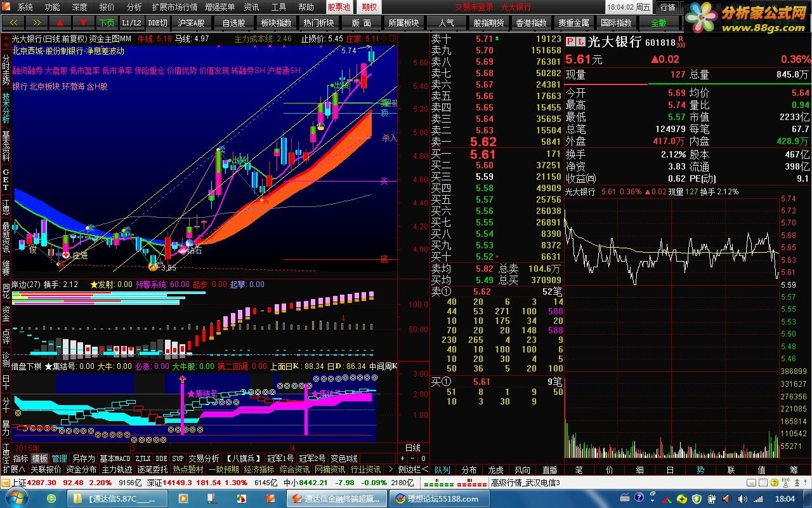Select the 变色K线 indicator tab
The width and height of the screenshot is (812, 508).
[343, 458]
